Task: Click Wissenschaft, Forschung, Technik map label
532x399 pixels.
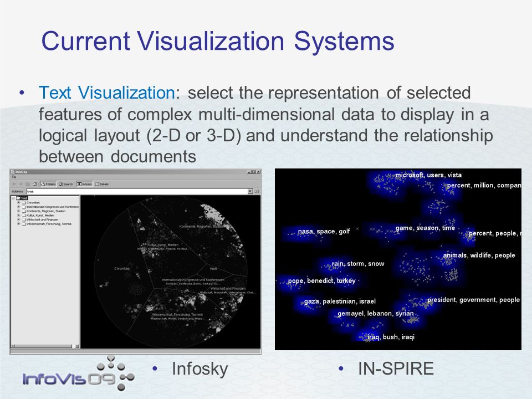Action: pos(177,315)
